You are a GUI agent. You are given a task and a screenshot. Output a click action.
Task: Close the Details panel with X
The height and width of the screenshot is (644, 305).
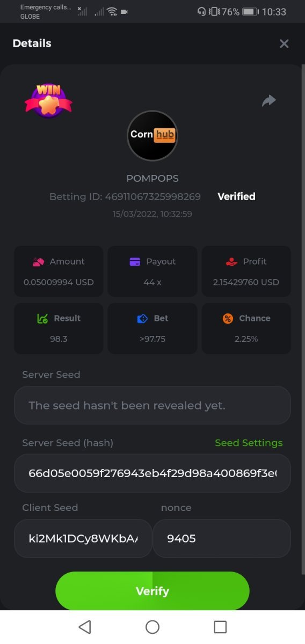click(x=284, y=44)
